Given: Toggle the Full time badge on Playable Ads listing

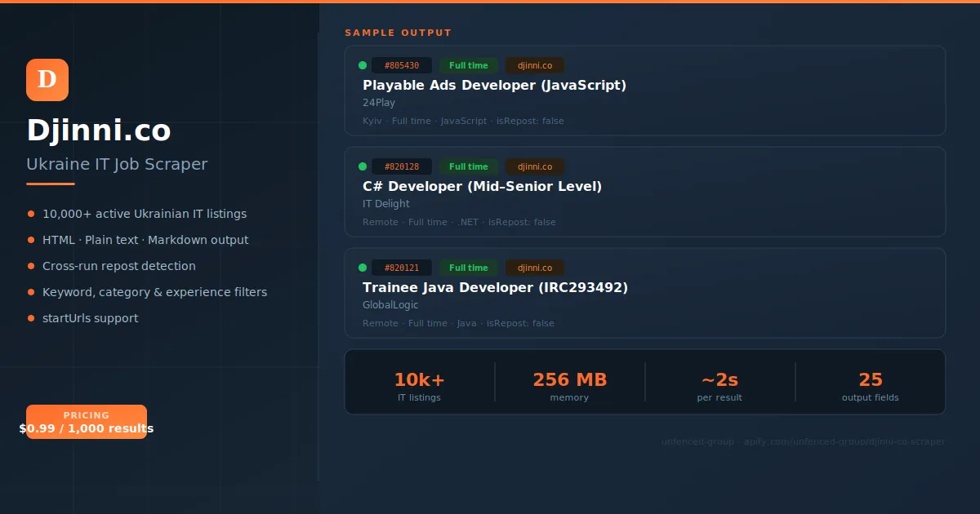Looking at the screenshot, I should click(x=468, y=64).
